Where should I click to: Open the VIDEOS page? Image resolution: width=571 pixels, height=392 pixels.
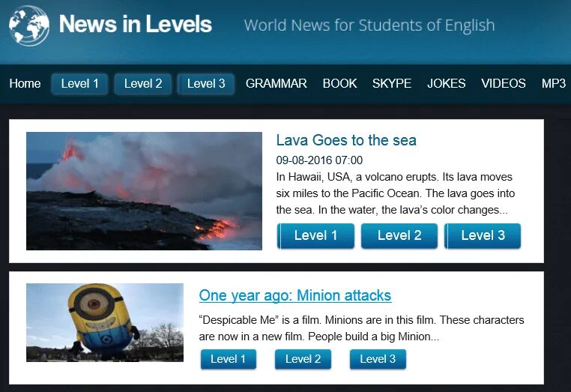[504, 83]
